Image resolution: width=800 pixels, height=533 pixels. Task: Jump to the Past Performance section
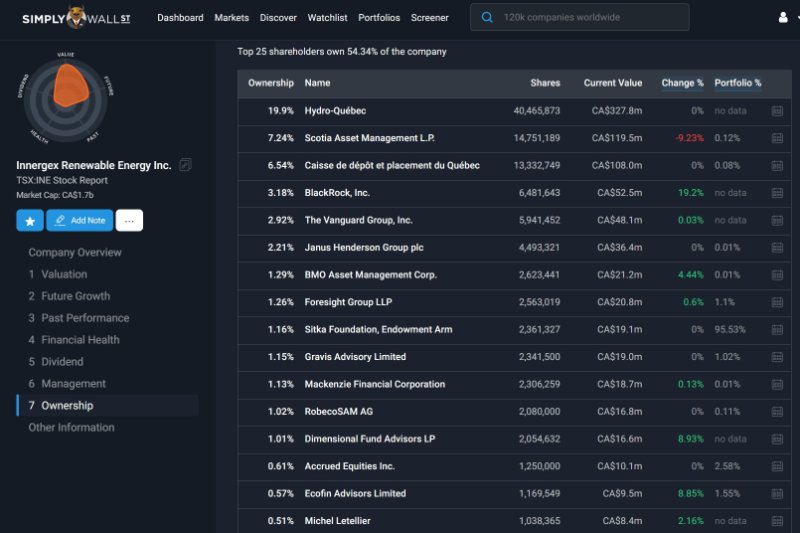coord(79,318)
